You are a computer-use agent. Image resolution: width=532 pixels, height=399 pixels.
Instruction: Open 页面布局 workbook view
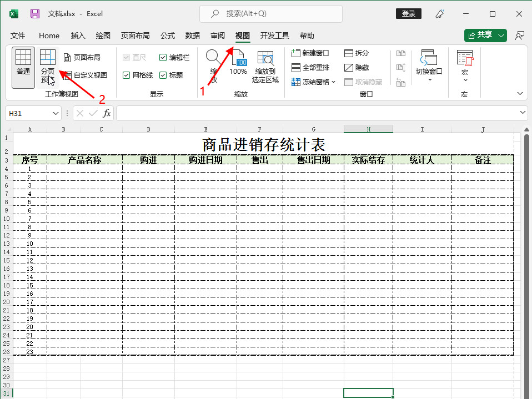click(82, 58)
